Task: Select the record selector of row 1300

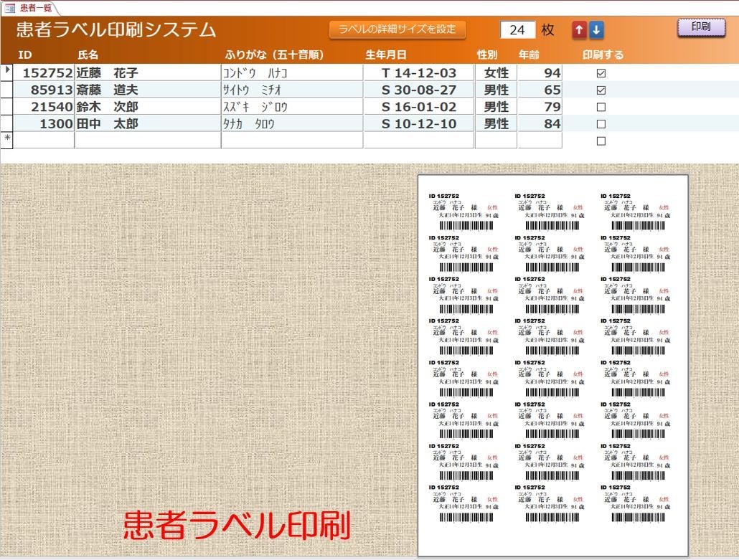Action: click(x=6, y=123)
